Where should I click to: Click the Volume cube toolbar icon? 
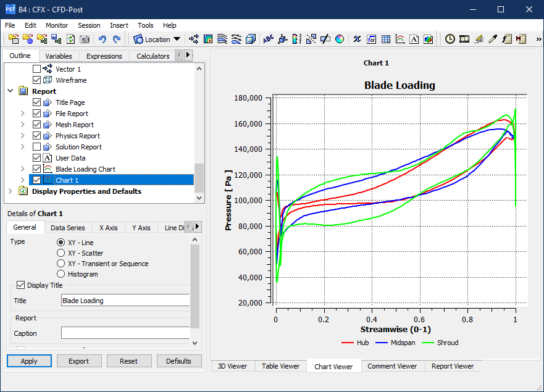[251, 39]
